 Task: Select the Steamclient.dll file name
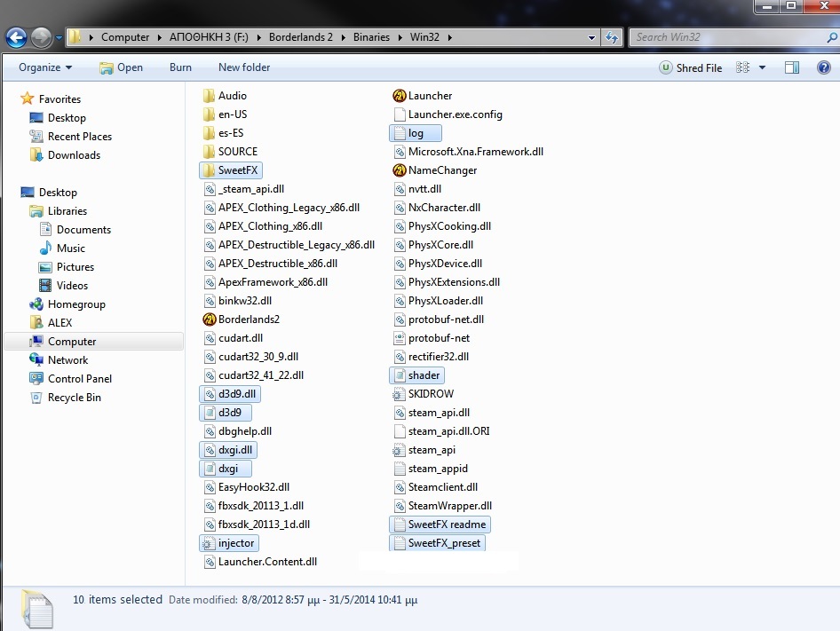443,487
